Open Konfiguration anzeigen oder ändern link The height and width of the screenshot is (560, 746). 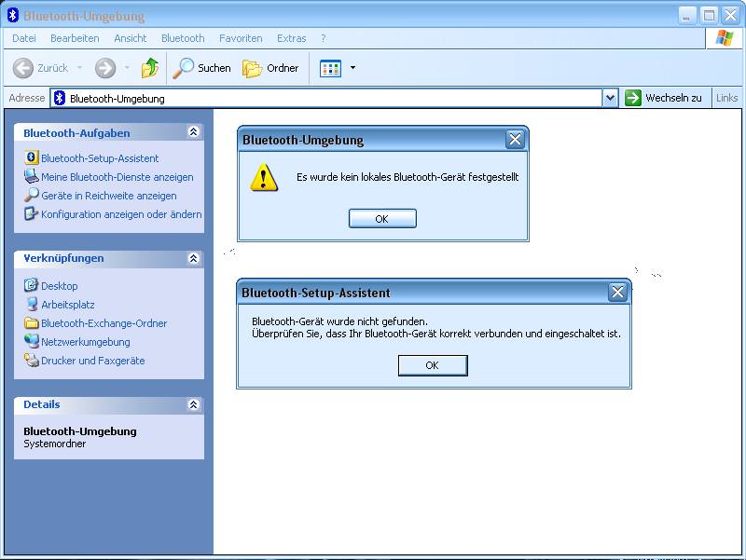[121, 214]
